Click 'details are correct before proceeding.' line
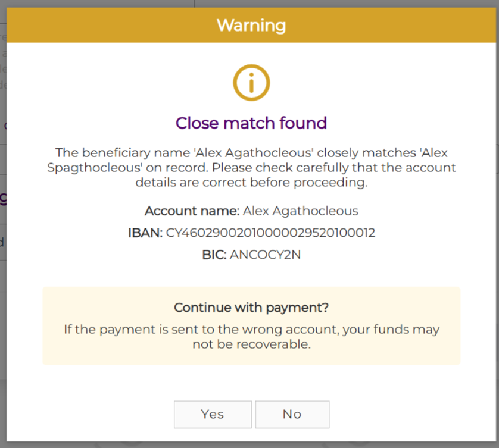Viewport: 499px width, 448px height. click(251, 182)
